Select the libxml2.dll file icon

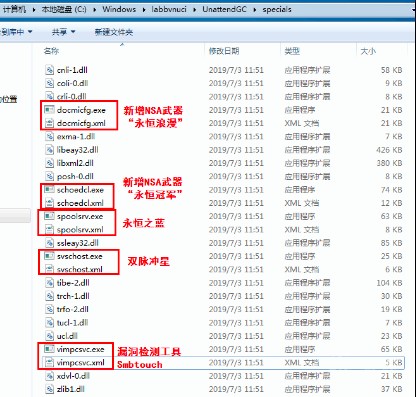coord(49,163)
